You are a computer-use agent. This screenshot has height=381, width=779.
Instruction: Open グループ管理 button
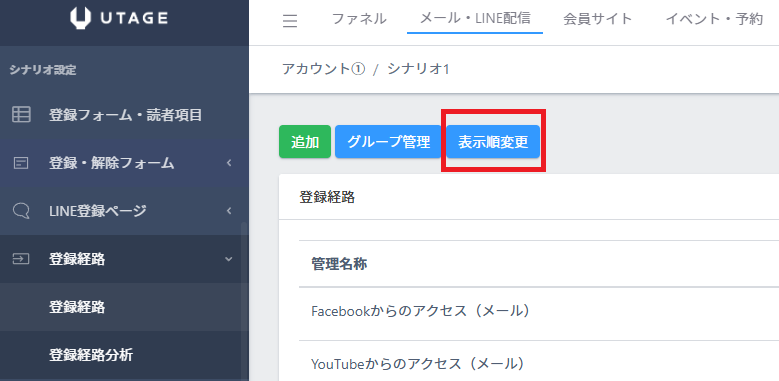pyautogui.click(x=388, y=142)
